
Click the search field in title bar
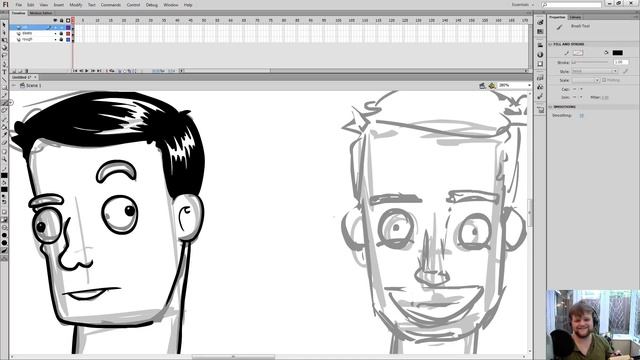point(571,4)
